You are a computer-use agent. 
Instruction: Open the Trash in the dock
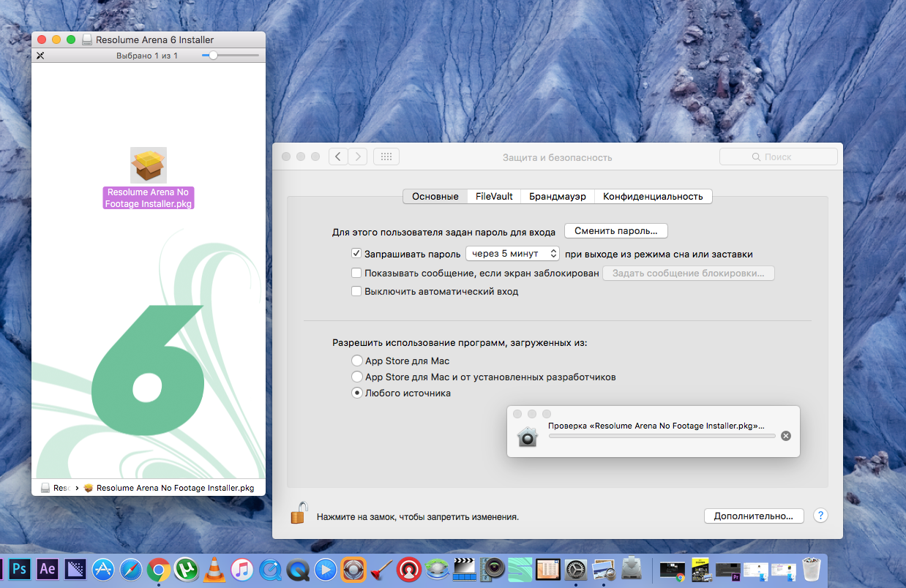pyautogui.click(x=811, y=568)
